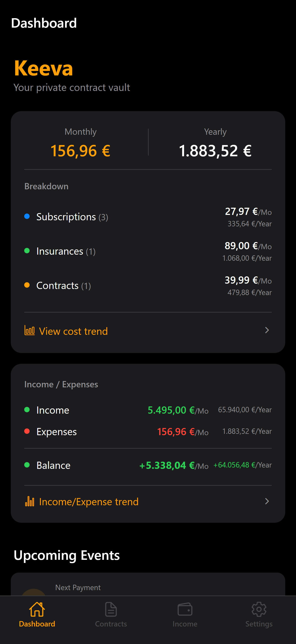Tap the Yearly label above the total

click(x=215, y=132)
